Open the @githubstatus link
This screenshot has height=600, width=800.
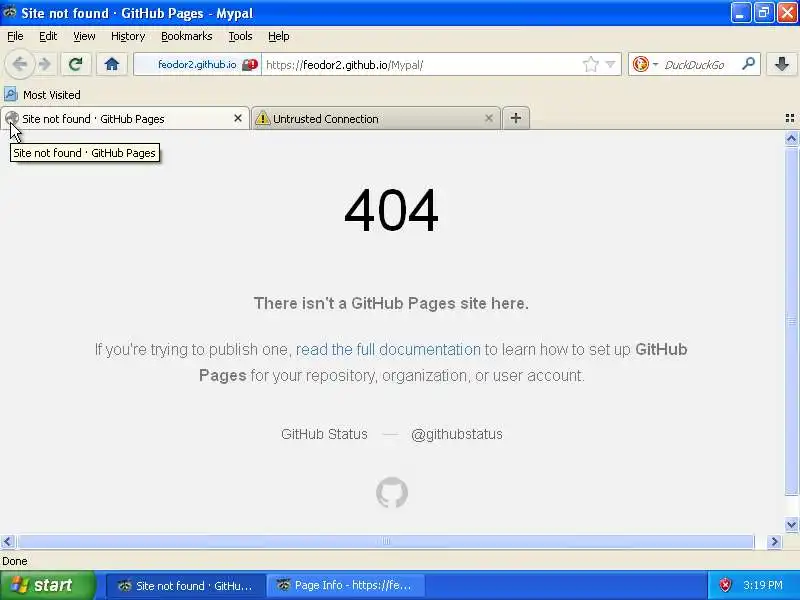tap(457, 434)
